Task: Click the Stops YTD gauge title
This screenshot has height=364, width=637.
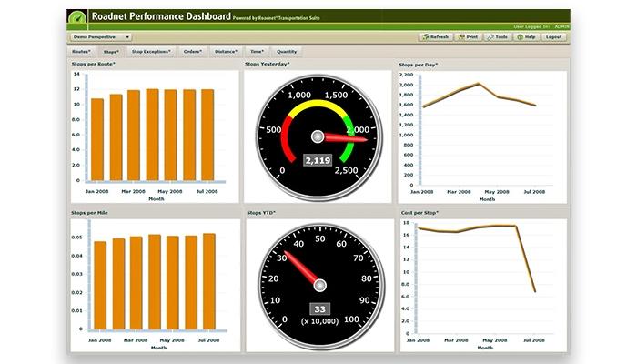Action: [261, 213]
